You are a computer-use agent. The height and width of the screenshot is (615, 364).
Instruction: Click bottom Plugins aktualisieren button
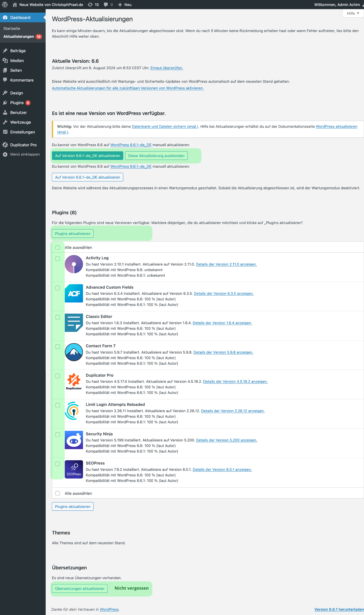pos(73,507)
